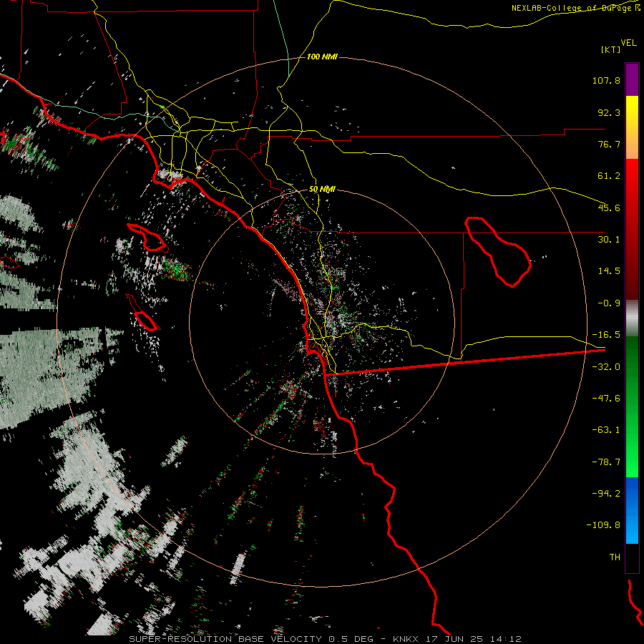Image resolution: width=644 pixels, height=644 pixels.
Task: Click the -0.9 velocity scale value
Action: tap(609, 303)
